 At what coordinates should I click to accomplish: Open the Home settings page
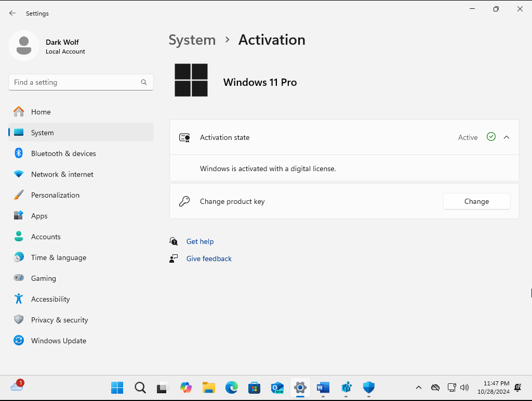click(81, 112)
